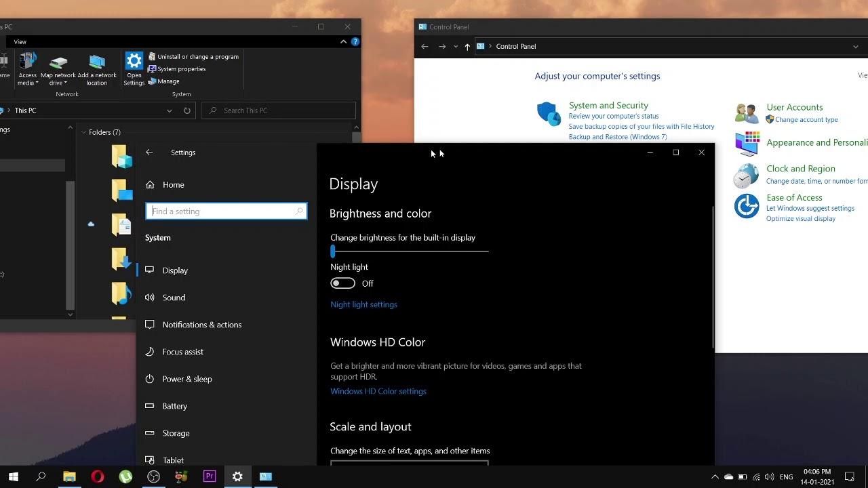Click Access media in File Explorer ribbon

[28, 70]
